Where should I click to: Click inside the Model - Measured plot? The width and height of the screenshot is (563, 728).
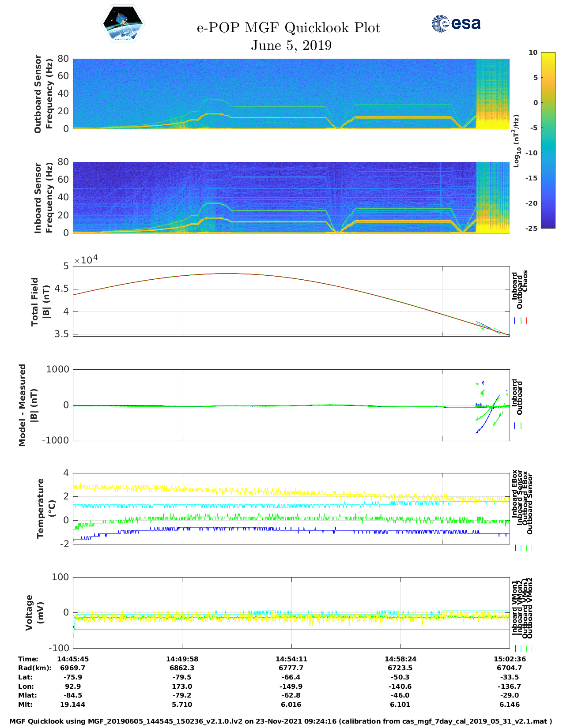[x=291, y=405]
